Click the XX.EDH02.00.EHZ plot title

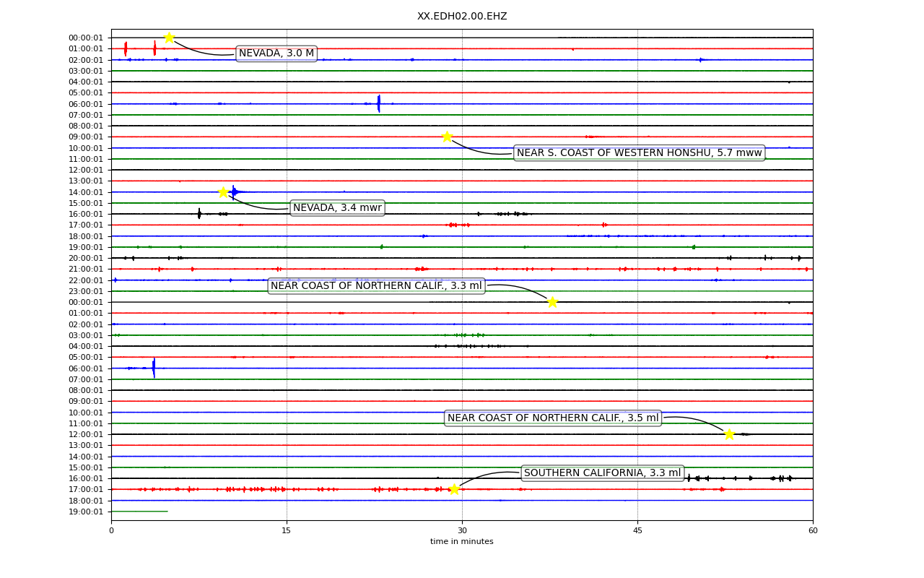[x=462, y=16]
